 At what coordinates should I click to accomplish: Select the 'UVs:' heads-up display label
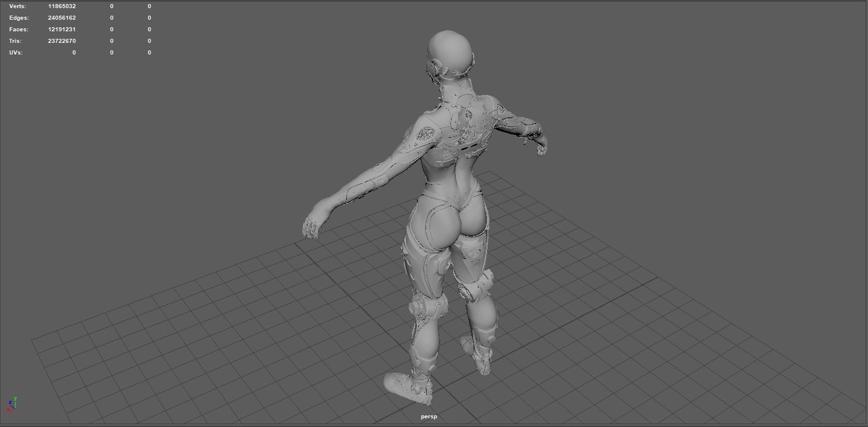pyautogui.click(x=16, y=53)
